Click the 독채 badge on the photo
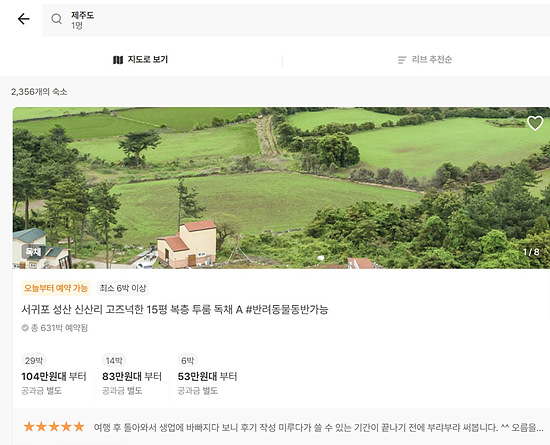The image size is (550, 445). point(34,251)
